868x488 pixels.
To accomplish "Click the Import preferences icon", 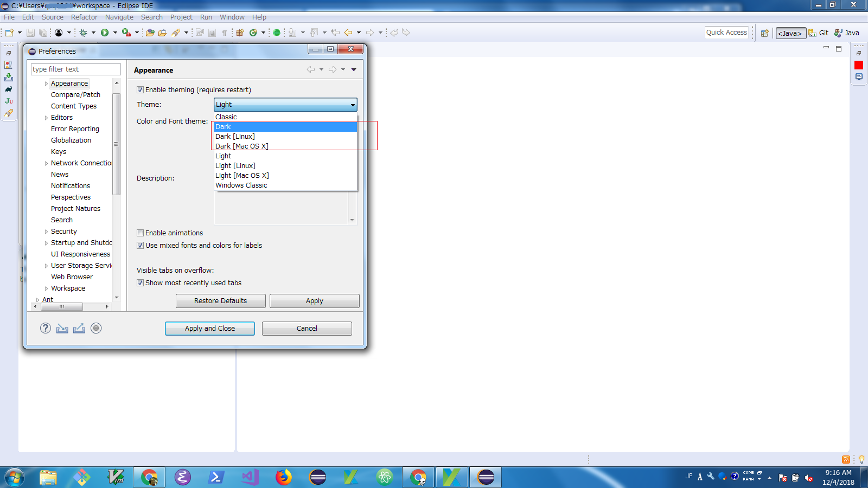I will coord(62,328).
